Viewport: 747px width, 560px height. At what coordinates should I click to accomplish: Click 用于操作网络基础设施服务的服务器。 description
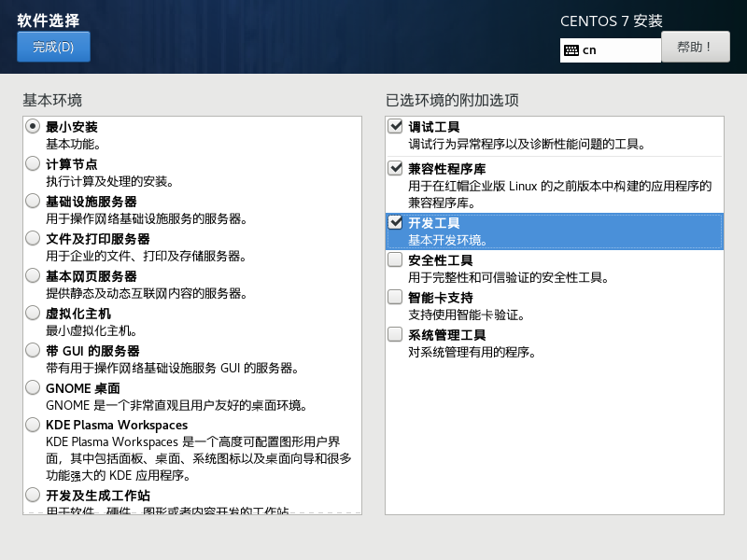tap(147, 218)
